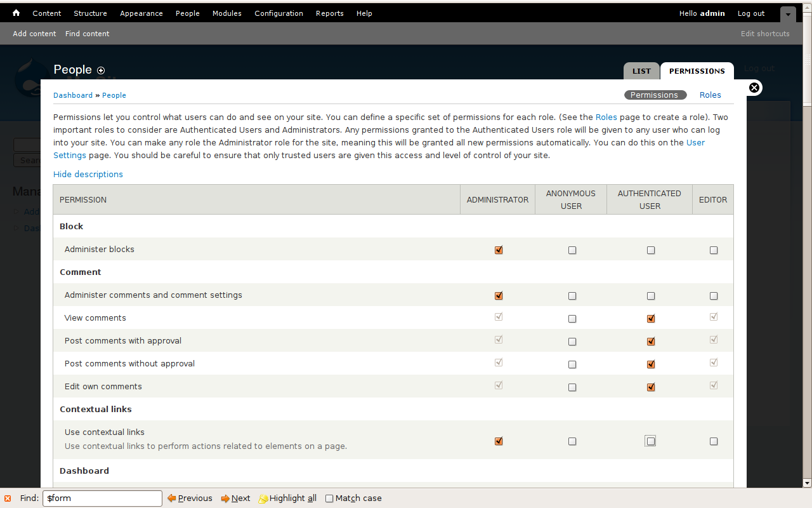Add People page to shortcuts
The height and width of the screenshot is (508, 812).
point(101,70)
